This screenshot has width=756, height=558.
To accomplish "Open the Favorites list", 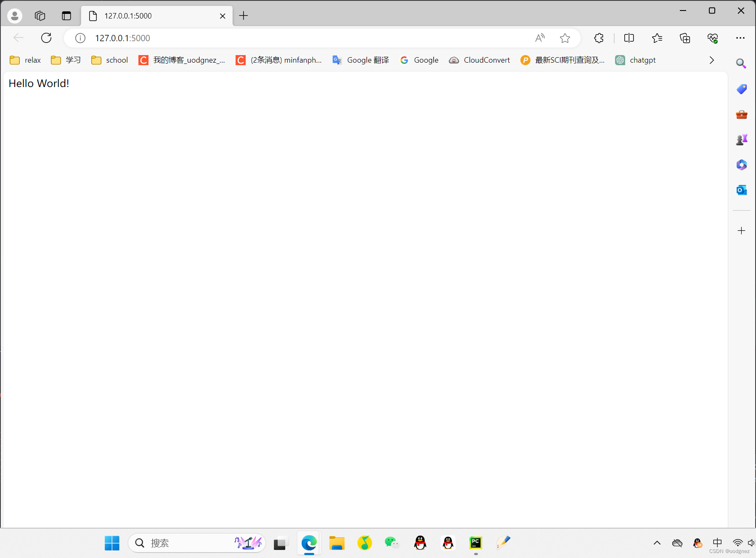I will pos(657,38).
